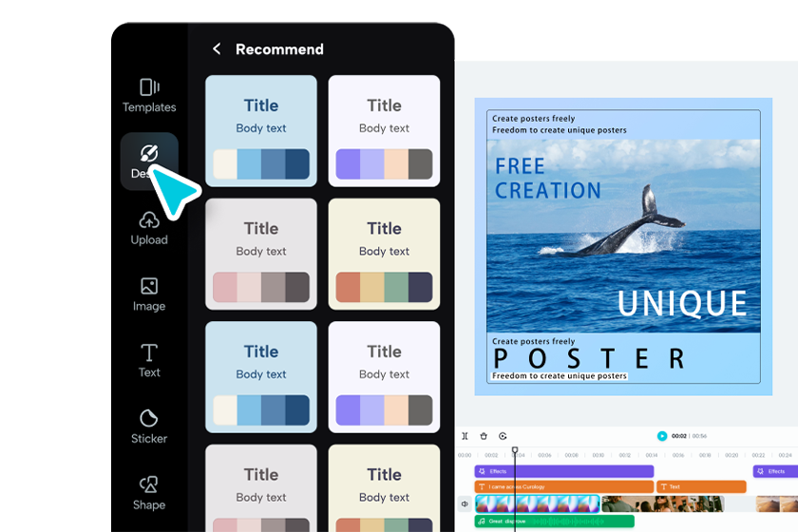This screenshot has height=532, width=798.
Task: Select the Effects clip at timeline's right edge
Action: [x=775, y=471]
